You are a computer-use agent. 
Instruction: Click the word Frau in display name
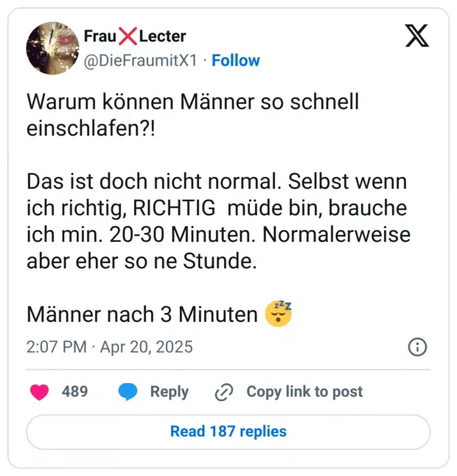point(100,36)
